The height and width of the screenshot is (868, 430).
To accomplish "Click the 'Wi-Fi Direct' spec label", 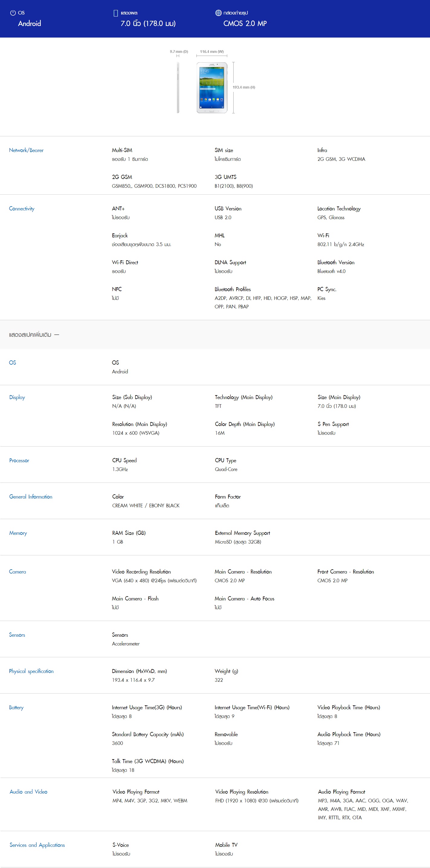I will [x=125, y=262].
